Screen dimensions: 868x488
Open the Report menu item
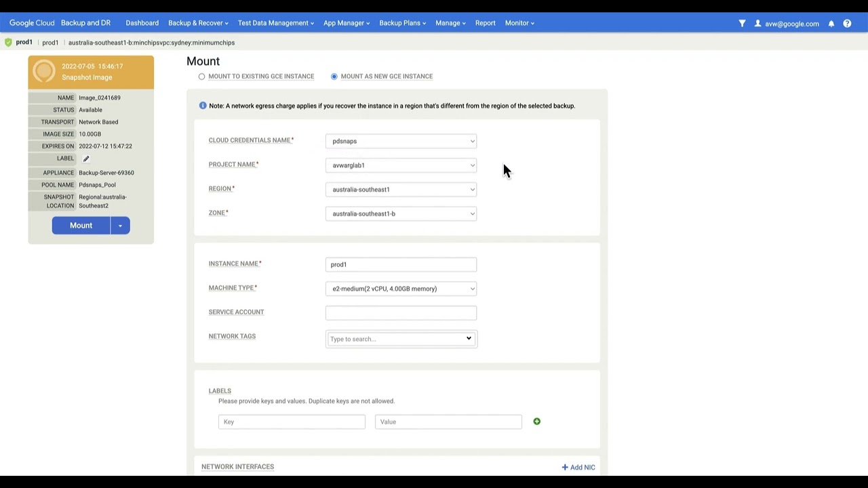486,23
